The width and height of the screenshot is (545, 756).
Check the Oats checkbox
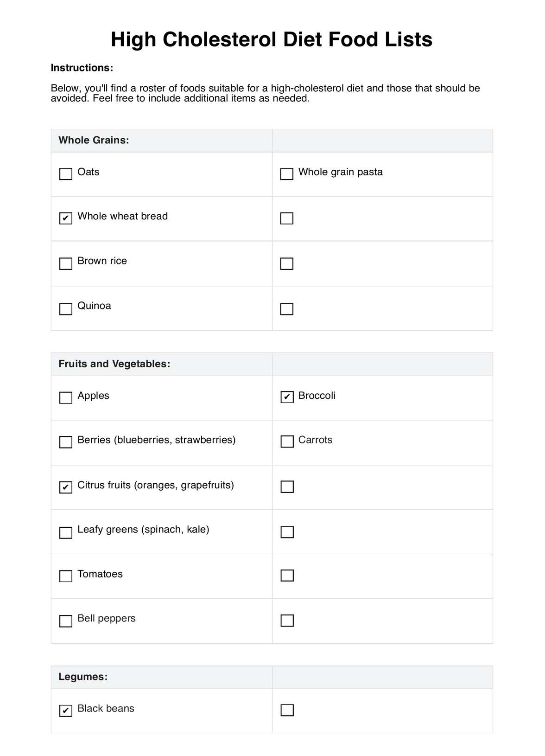(66, 174)
